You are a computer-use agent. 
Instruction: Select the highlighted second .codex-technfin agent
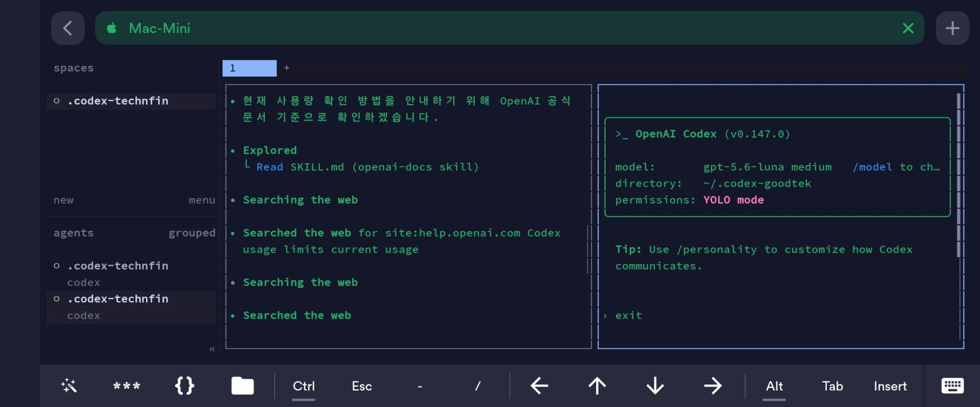[131, 307]
